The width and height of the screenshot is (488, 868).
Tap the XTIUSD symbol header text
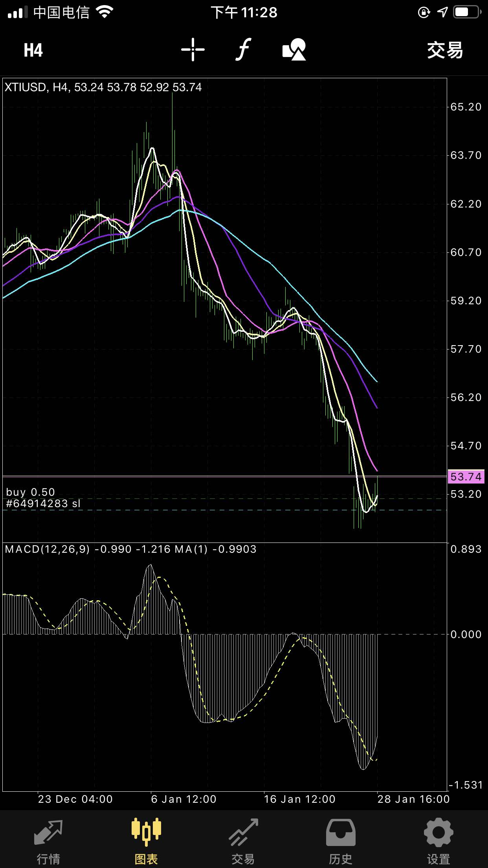[26, 87]
